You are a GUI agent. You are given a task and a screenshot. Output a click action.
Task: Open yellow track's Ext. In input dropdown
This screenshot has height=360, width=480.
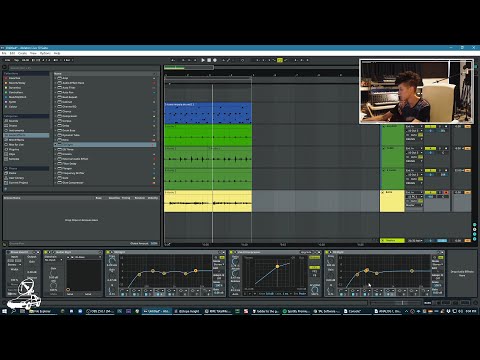[x=414, y=192]
